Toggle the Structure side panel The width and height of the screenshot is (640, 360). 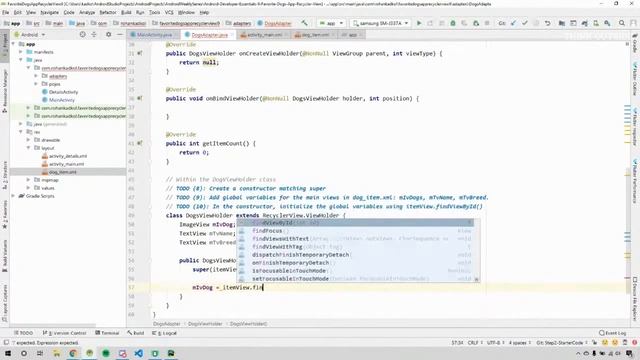click(5, 176)
